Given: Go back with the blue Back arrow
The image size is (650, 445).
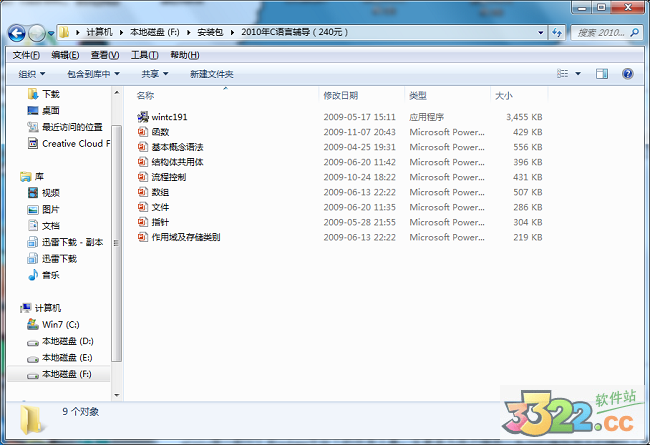Looking at the screenshot, I should (17, 33).
